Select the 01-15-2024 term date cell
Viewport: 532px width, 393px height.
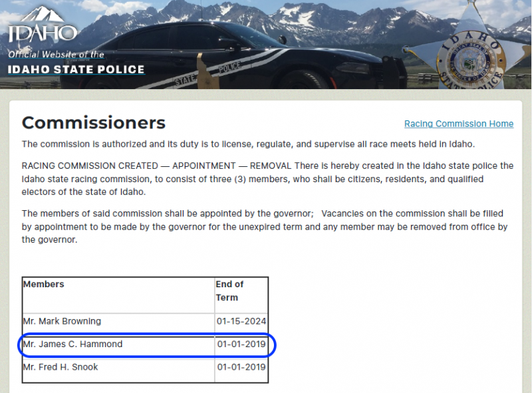241,322
